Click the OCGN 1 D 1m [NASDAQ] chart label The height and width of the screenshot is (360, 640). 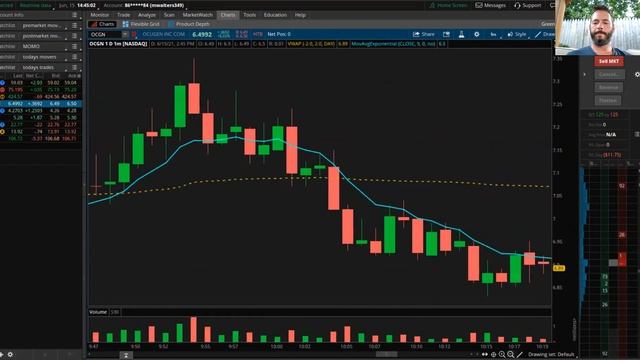tap(118, 44)
